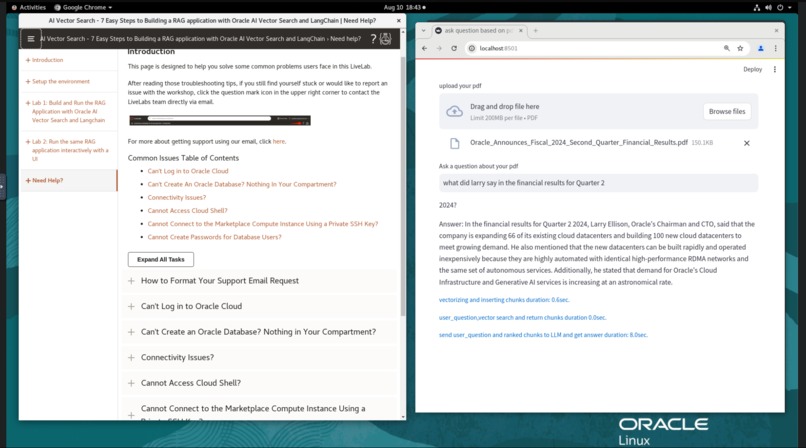Click forward arrow in the localhost browser

439,48
